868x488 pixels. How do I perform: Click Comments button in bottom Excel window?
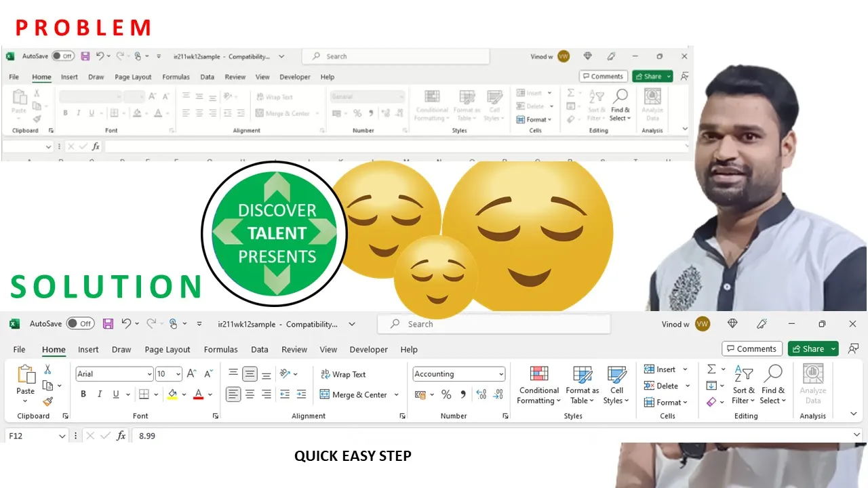tap(752, 348)
